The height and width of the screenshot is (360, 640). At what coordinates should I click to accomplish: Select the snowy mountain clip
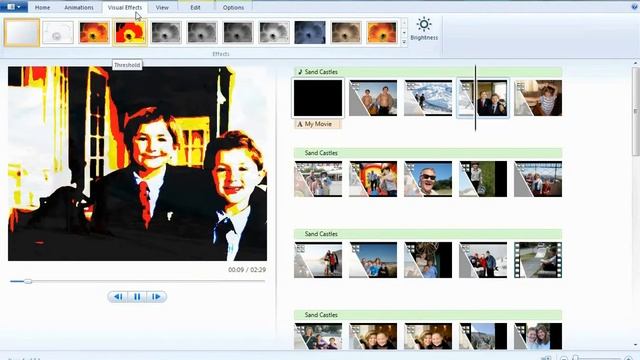click(x=428, y=98)
